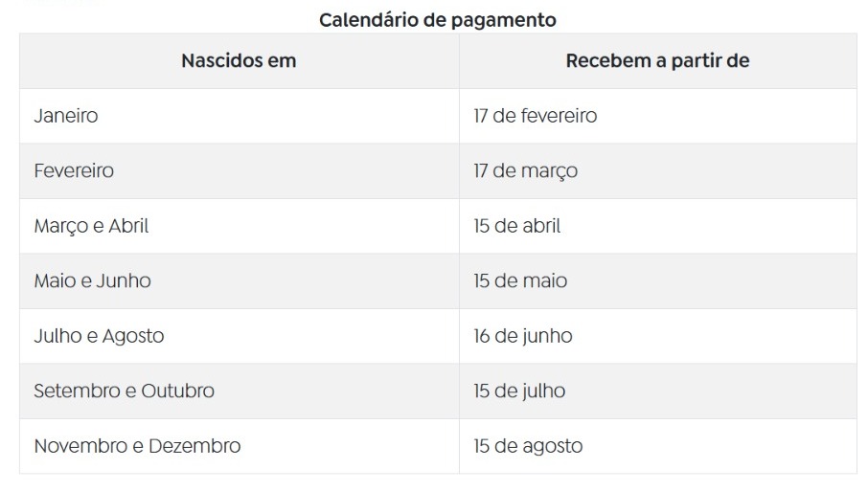This screenshot has height=491, width=868.
Task: Click the '15 de maio' date
Action: point(520,280)
